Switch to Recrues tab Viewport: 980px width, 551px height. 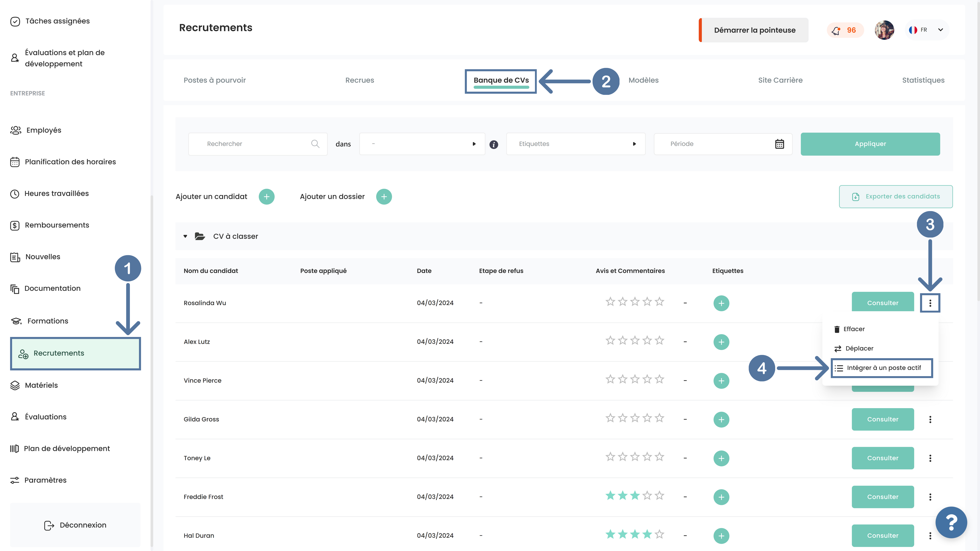[x=359, y=80]
